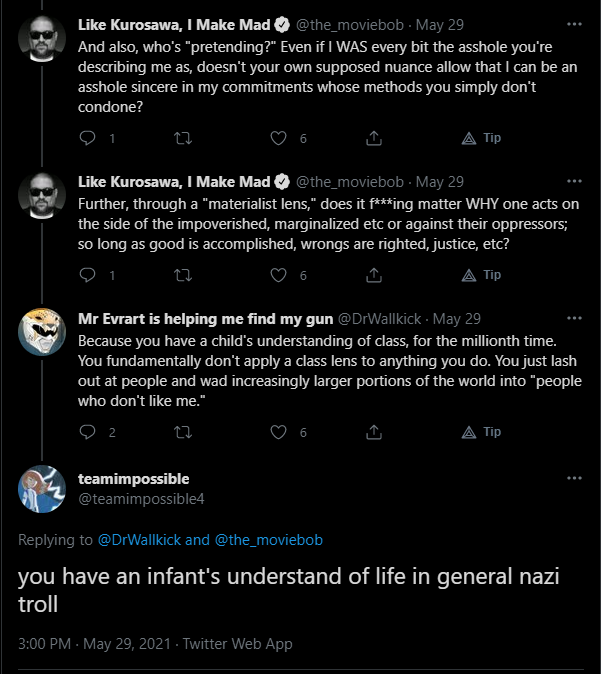
Task: Open more options on the first tweet
Action: 573,24
